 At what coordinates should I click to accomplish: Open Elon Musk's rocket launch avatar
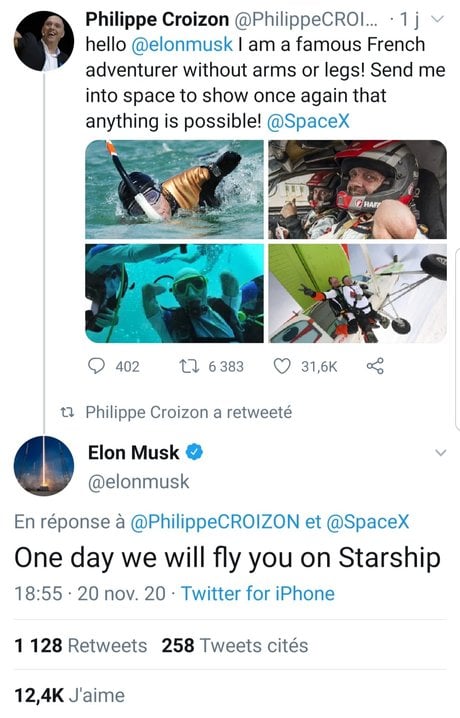coord(44,466)
